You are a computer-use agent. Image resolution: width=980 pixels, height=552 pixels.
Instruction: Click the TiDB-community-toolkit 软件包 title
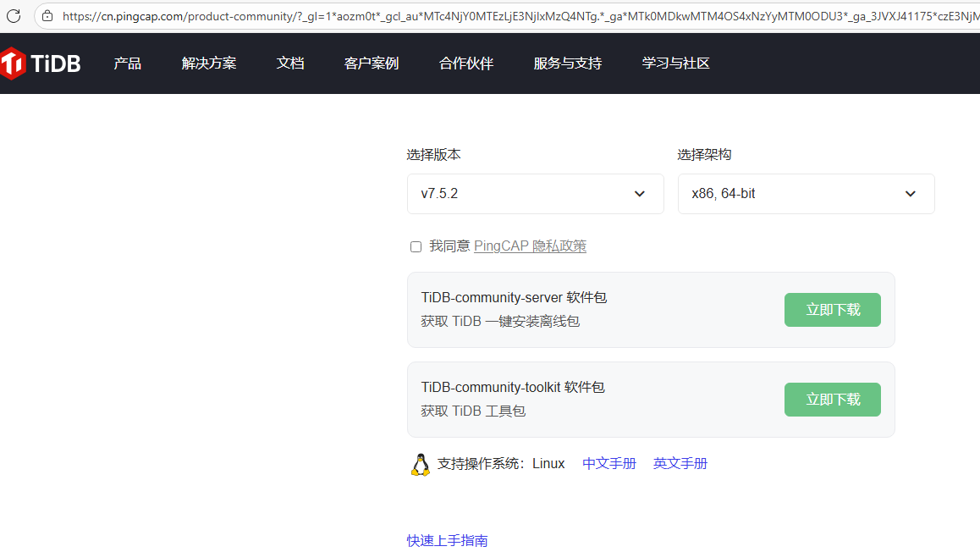(513, 388)
